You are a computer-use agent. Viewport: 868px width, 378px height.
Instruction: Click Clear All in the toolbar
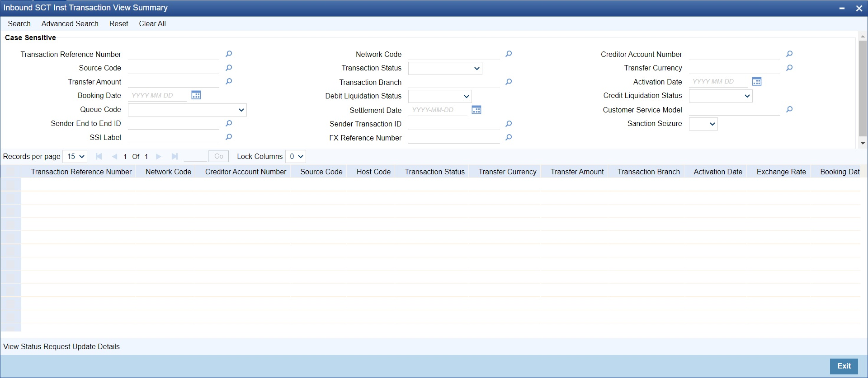[152, 23]
